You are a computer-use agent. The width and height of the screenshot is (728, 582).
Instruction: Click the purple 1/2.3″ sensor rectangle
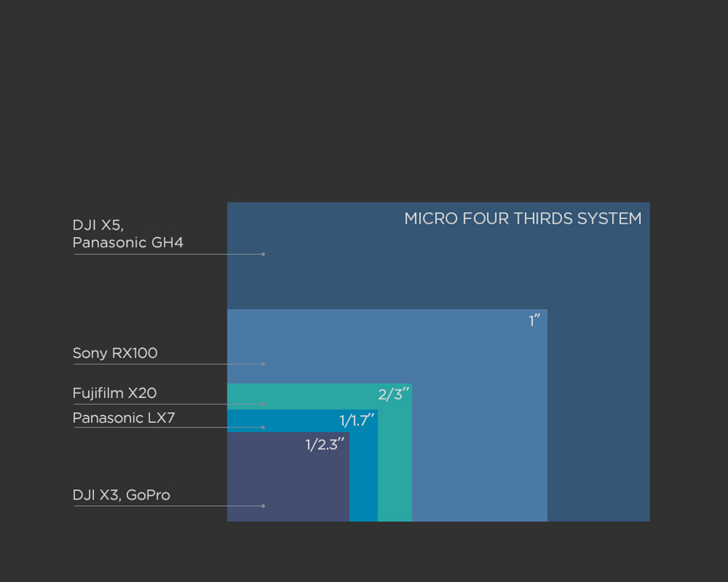pos(288,478)
